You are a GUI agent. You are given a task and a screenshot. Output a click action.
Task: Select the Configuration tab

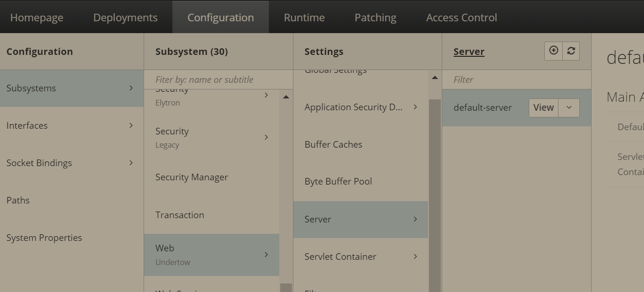coord(221,18)
